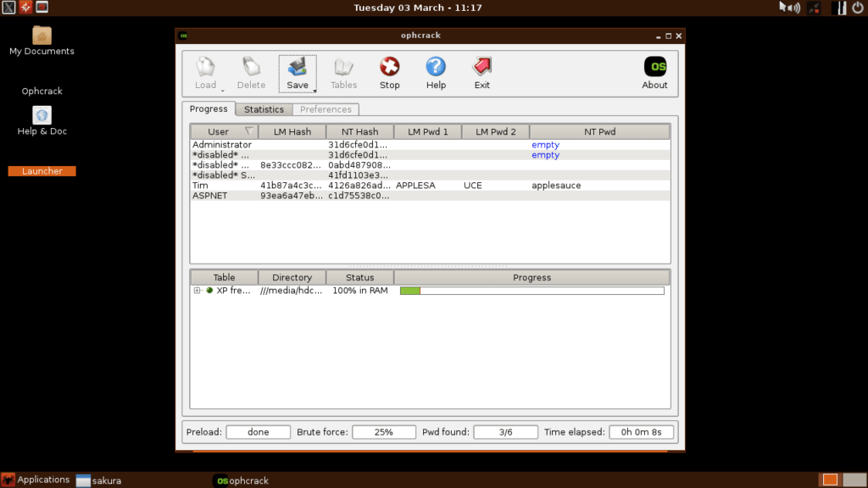This screenshot has height=488, width=868.
Task: Switch to the Preferences tab
Action: [x=325, y=109]
